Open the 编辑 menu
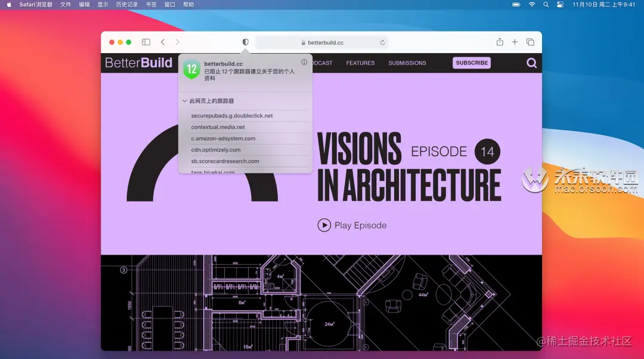This screenshot has height=359, width=644. point(84,5)
